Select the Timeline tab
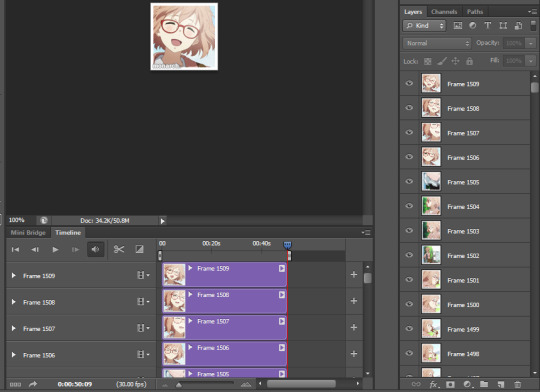540x392 pixels. pyautogui.click(x=68, y=233)
